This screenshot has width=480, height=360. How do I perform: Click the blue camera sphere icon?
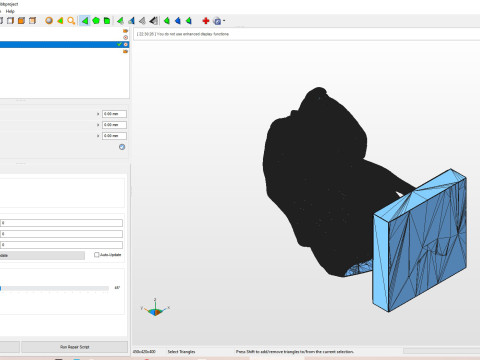click(x=217, y=21)
